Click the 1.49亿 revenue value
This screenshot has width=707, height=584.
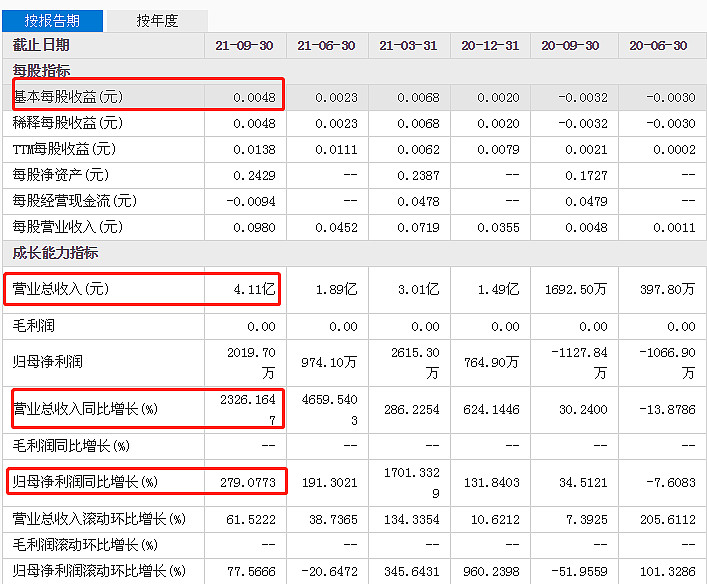(x=499, y=289)
